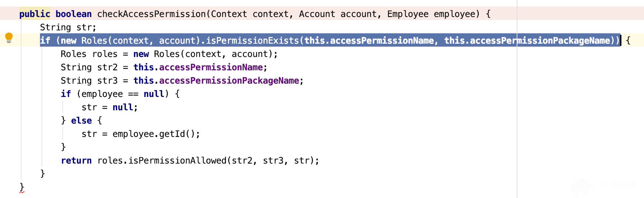Click the yellow lightbulb intention icon

tap(9, 38)
